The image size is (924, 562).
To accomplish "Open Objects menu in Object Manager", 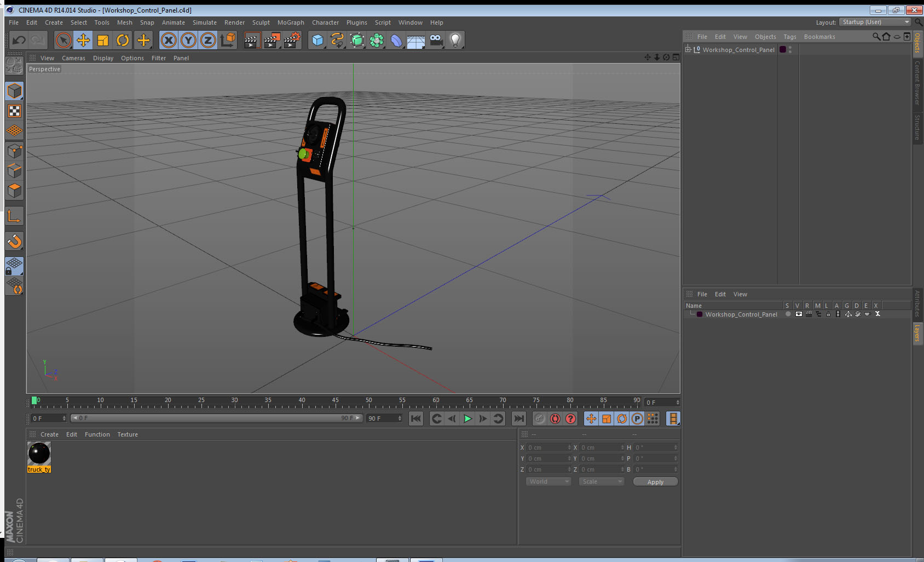I will (765, 37).
